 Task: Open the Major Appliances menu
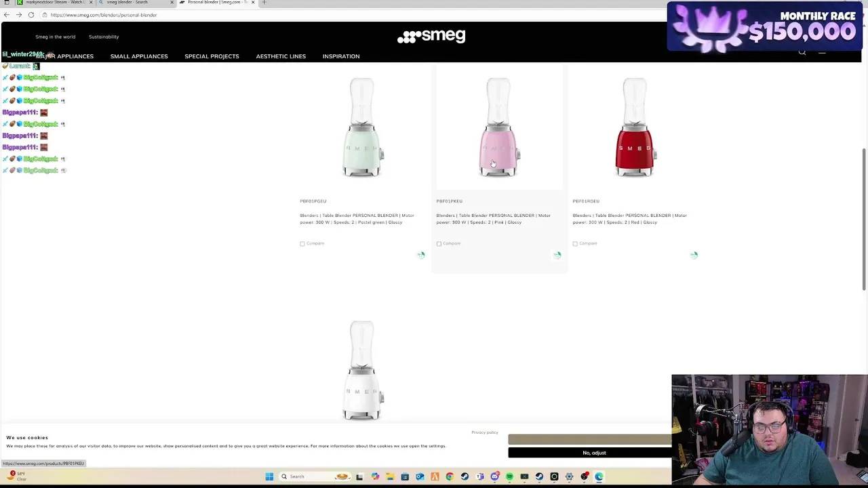65,56
